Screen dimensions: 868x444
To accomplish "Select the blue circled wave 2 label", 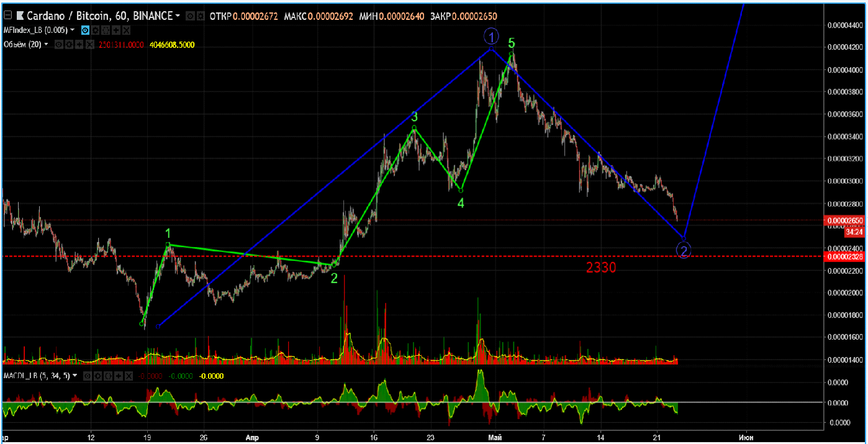I will point(684,251).
